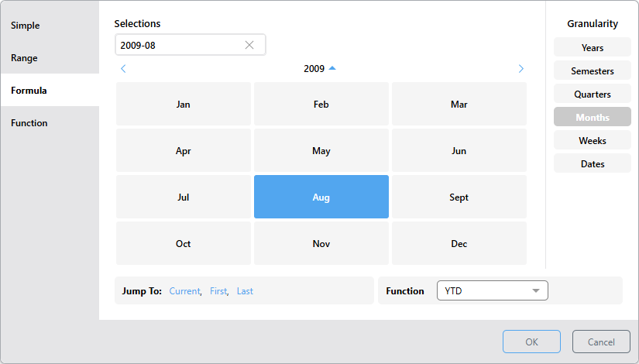Jump to the First period
Image resolution: width=639 pixels, height=364 pixels.
click(218, 291)
